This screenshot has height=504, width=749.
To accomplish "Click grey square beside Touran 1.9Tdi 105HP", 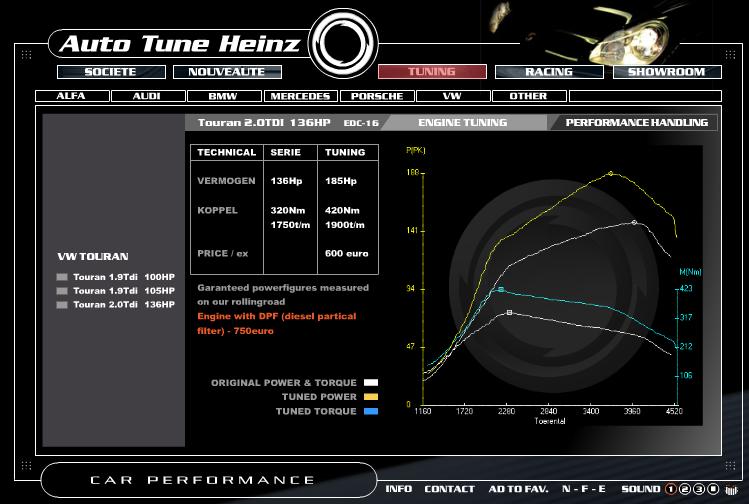I will [62, 291].
